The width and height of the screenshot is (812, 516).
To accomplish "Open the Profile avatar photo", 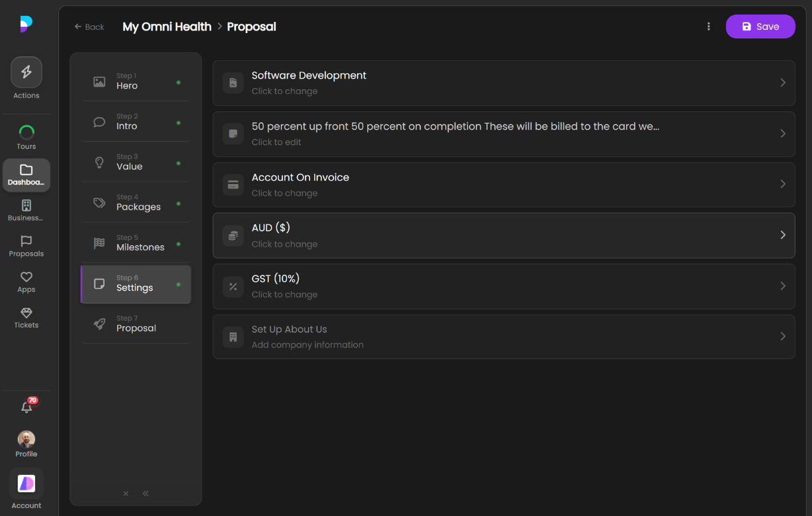I will [x=26, y=439].
